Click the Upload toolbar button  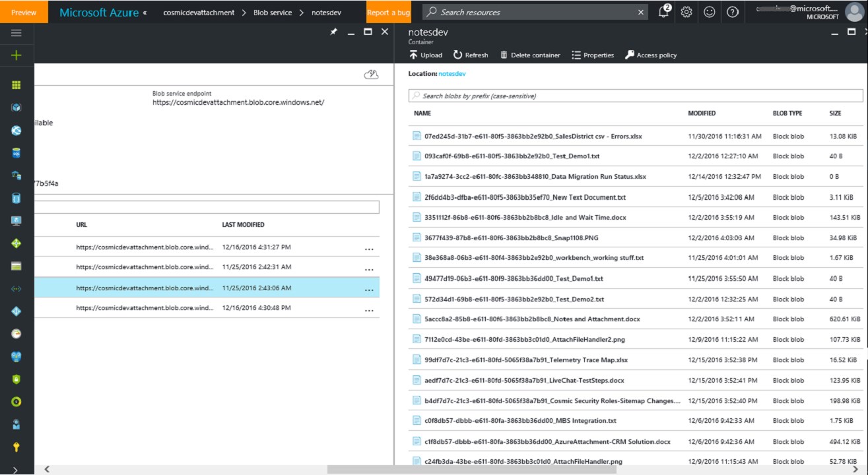point(426,55)
